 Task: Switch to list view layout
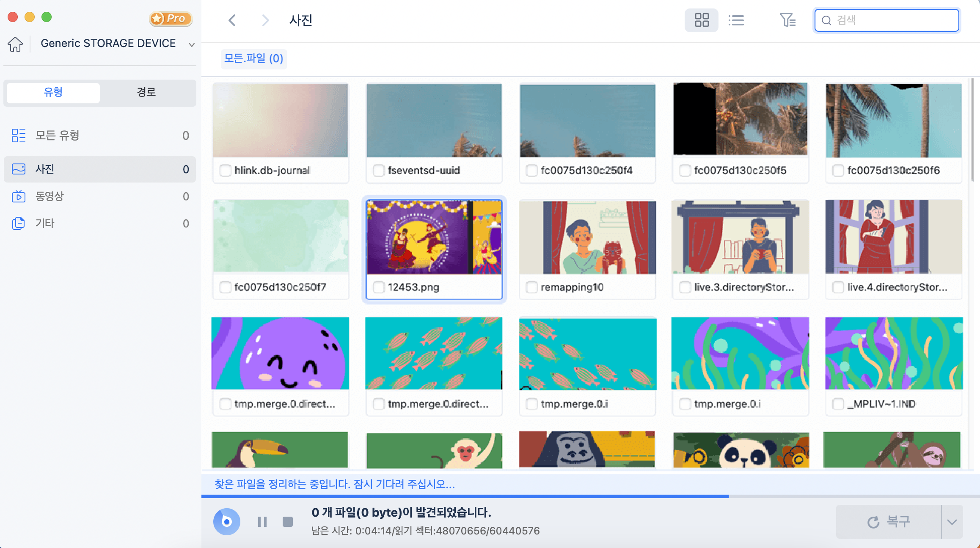point(736,20)
